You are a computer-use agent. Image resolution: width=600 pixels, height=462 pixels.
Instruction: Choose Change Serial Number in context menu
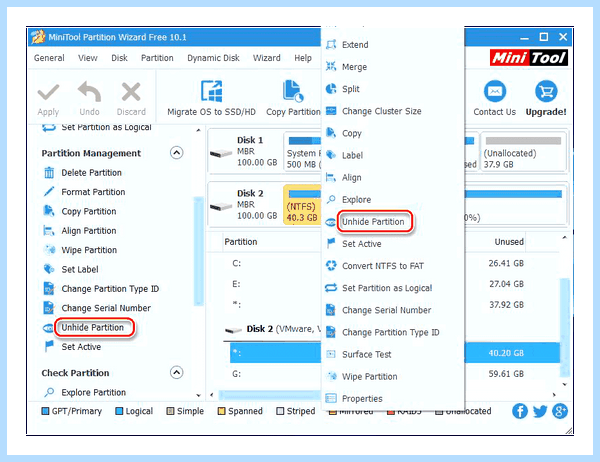pos(386,310)
